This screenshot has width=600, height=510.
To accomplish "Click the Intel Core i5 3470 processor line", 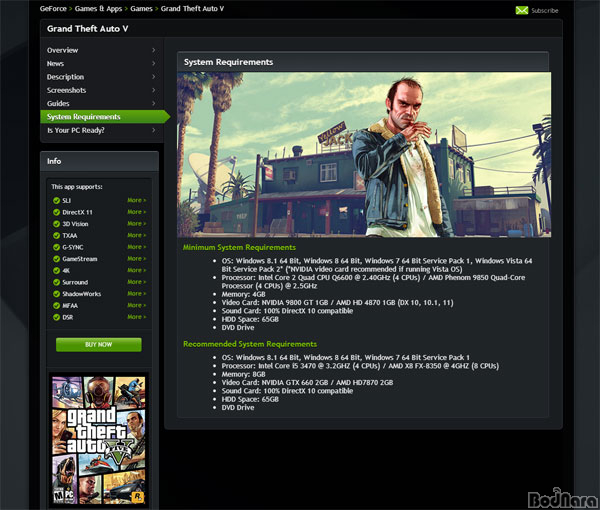I will click(360, 366).
